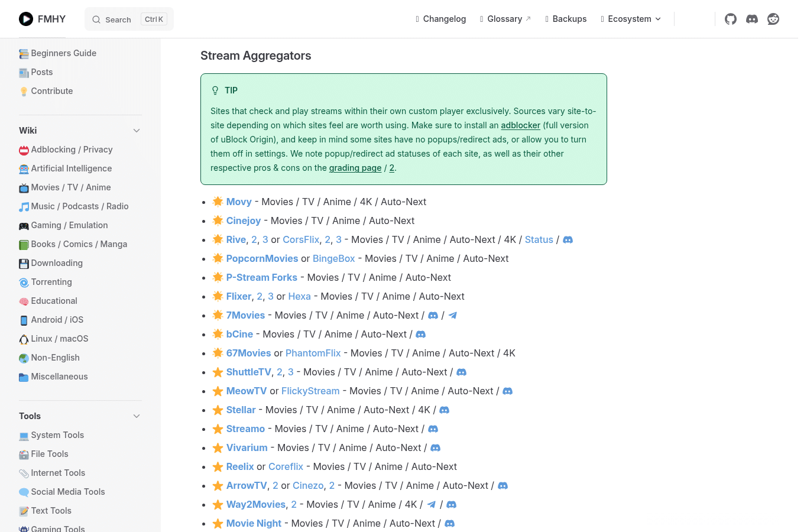This screenshot has height=532, width=807.
Task: Open Discord icon in ArrowTV row
Action: click(x=503, y=486)
